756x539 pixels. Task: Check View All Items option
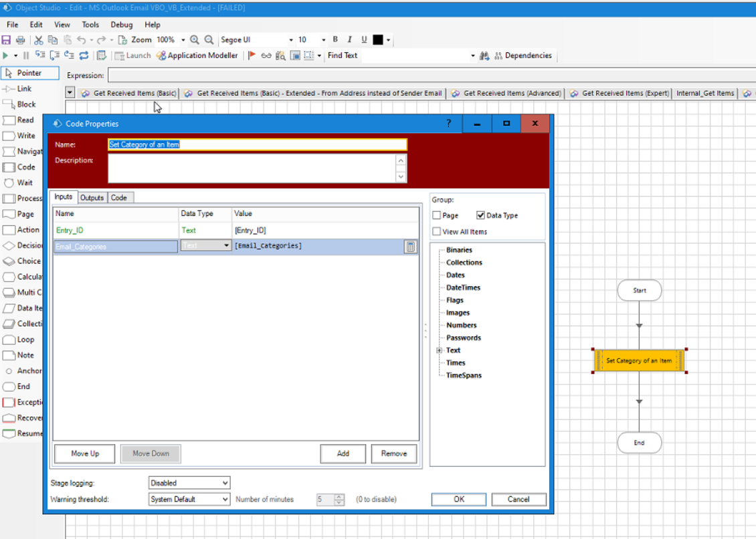[x=436, y=231]
